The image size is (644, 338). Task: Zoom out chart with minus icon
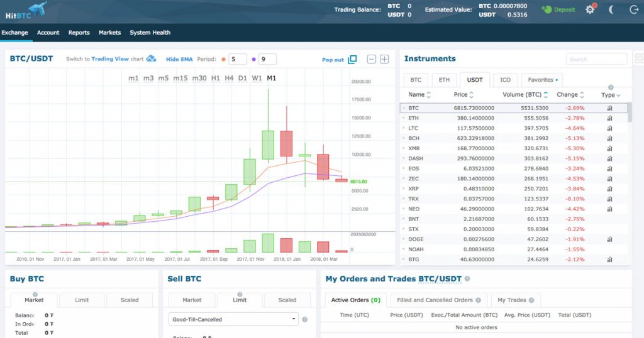[x=371, y=59]
